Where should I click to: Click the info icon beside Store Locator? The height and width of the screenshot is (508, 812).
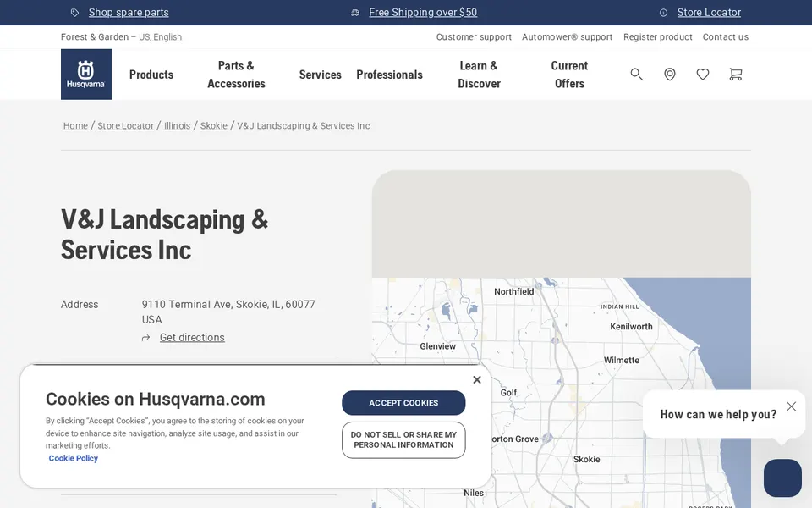(x=663, y=13)
